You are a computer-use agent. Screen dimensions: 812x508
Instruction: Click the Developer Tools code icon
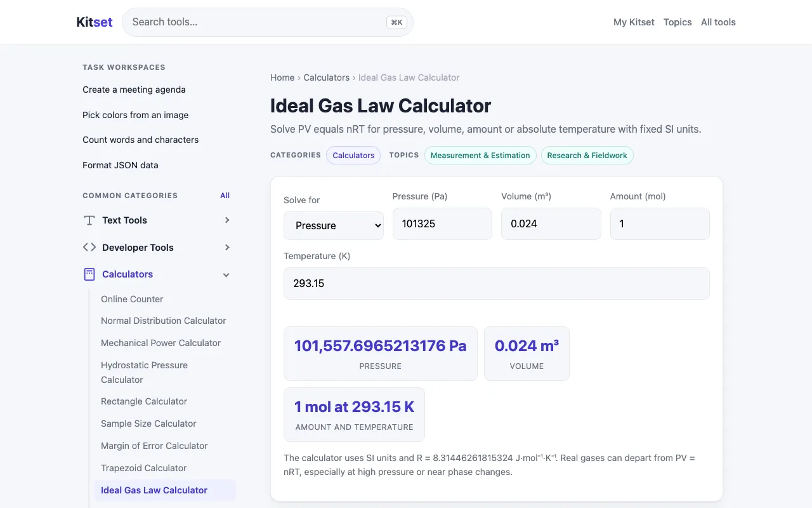pos(89,248)
